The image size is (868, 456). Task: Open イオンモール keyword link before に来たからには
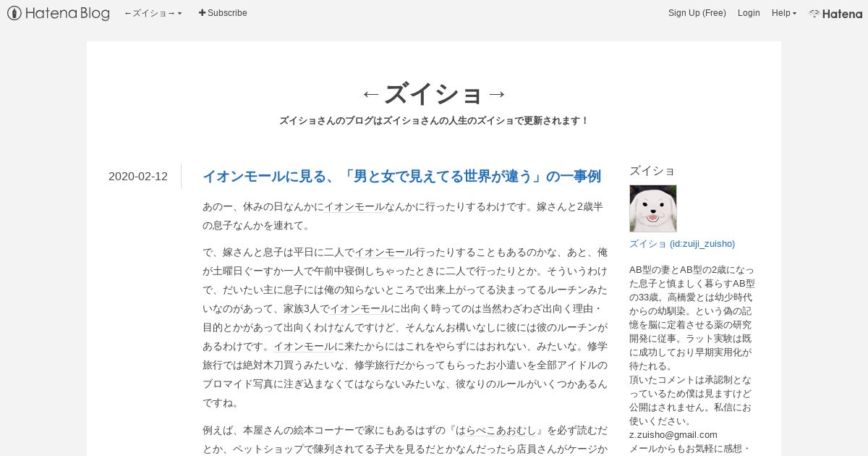[304, 346]
